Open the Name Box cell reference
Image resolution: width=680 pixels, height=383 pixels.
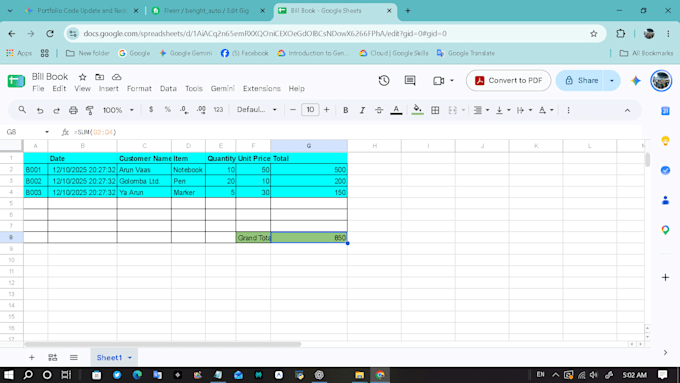[28, 132]
